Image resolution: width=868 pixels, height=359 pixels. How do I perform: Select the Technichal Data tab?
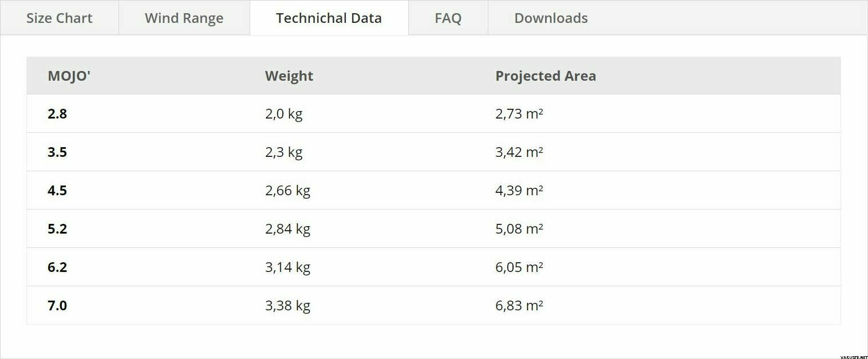329,18
